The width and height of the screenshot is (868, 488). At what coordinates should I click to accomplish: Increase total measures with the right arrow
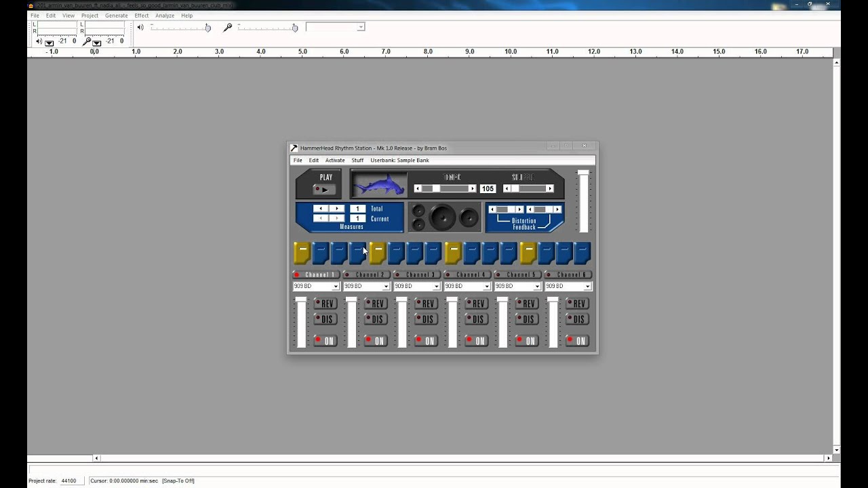point(337,209)
